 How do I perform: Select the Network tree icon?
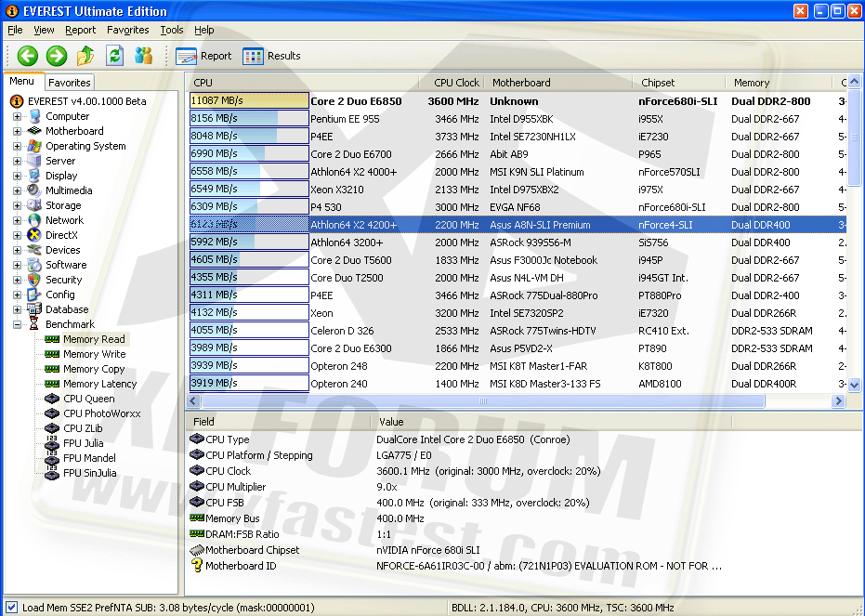[x=34, y=220]
